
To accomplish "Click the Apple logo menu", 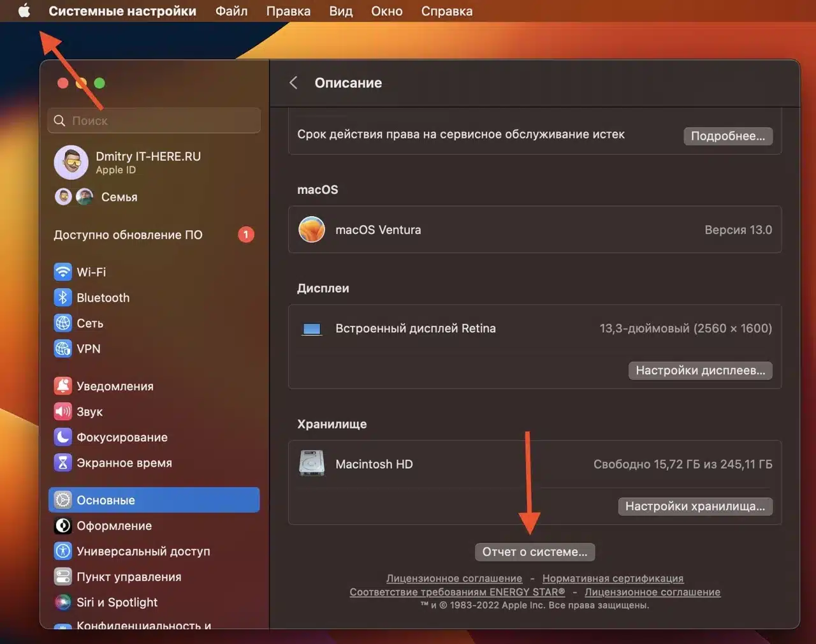I will pyautogui.click(x=24, y=11).
